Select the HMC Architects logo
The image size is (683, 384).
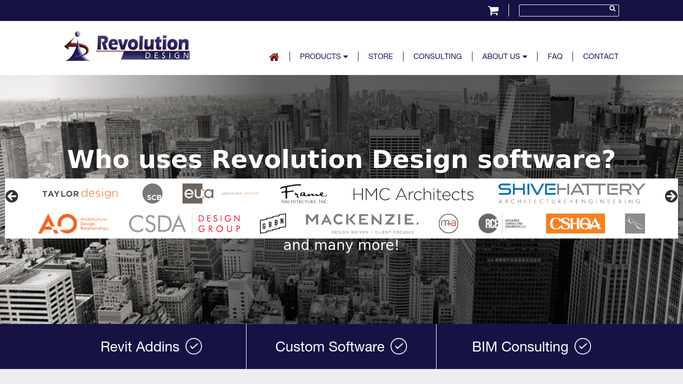413,195
